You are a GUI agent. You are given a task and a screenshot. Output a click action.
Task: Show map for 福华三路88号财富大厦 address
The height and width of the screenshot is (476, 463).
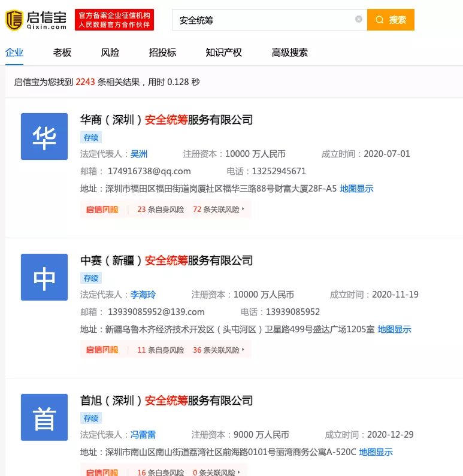click(356, 189)
